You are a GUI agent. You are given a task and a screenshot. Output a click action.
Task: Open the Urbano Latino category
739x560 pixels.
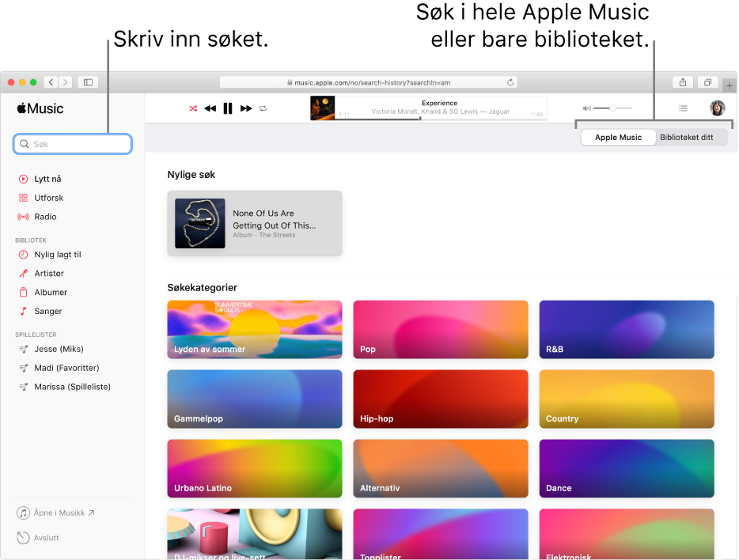pos(255,468)
